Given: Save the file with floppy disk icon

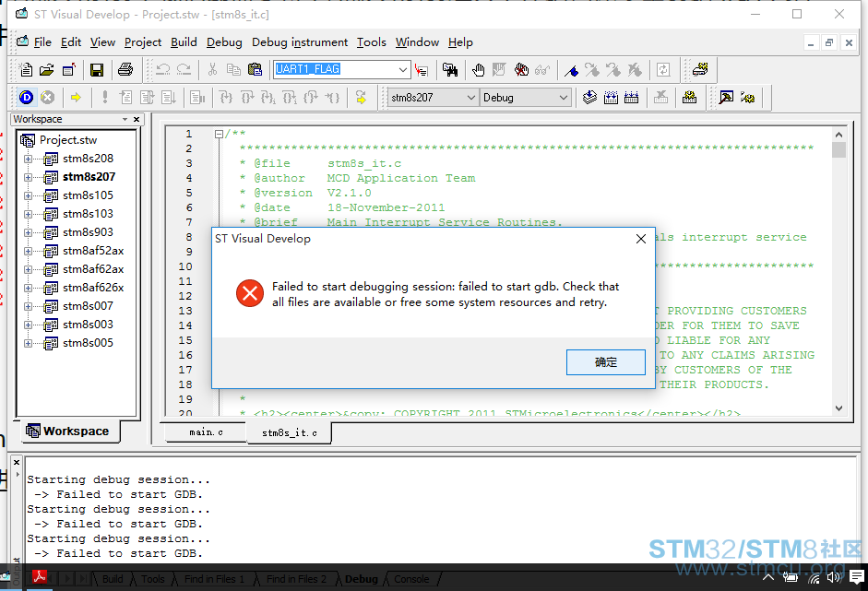Looking at the screenshot, I should coord(97,70).
